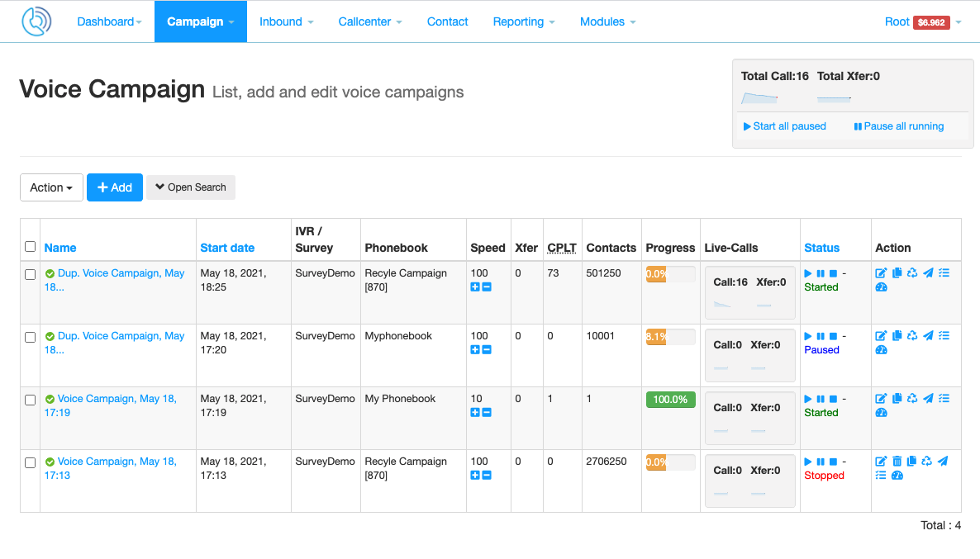Open the checklist icon for the paused campaign
This screenshot has height=559, width=980.
[x=944, y=335]
